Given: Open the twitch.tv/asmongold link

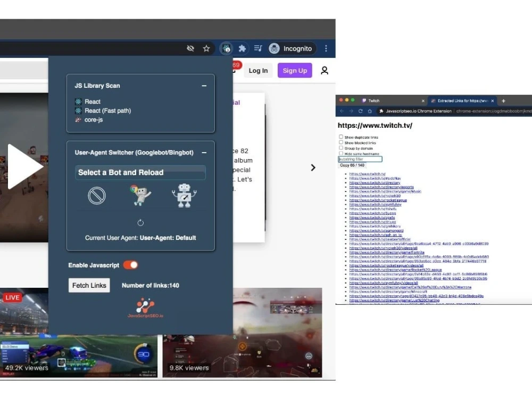Looking at the screenshot, I should click(x=376, y=231).
